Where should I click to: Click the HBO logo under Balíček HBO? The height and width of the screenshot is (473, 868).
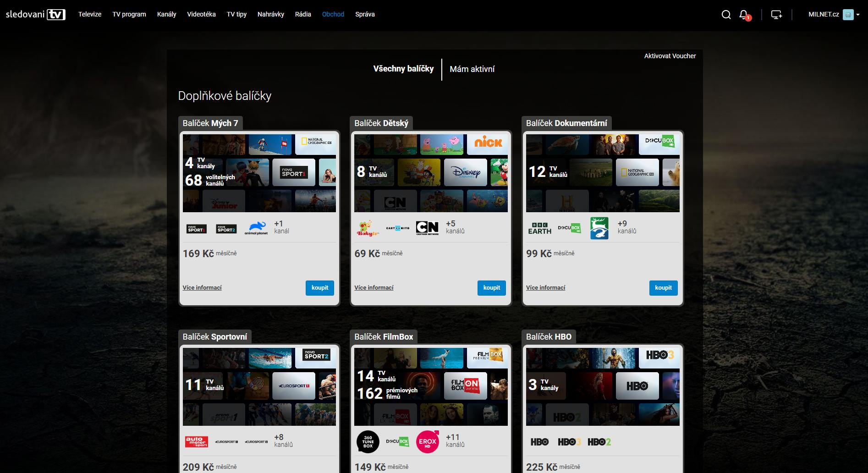(539, 442)
